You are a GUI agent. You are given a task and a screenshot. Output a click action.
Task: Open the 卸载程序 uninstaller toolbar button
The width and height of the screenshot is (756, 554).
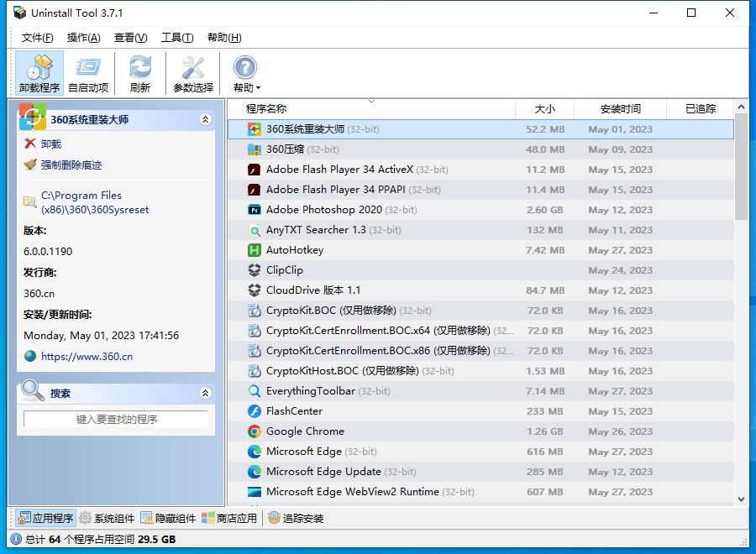(39, 73)
